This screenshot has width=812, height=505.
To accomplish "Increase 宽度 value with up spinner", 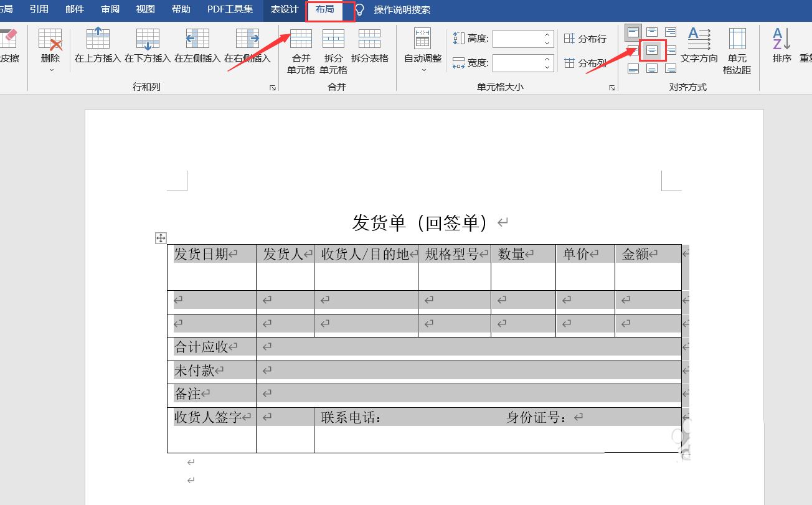I will pos(547,59).
